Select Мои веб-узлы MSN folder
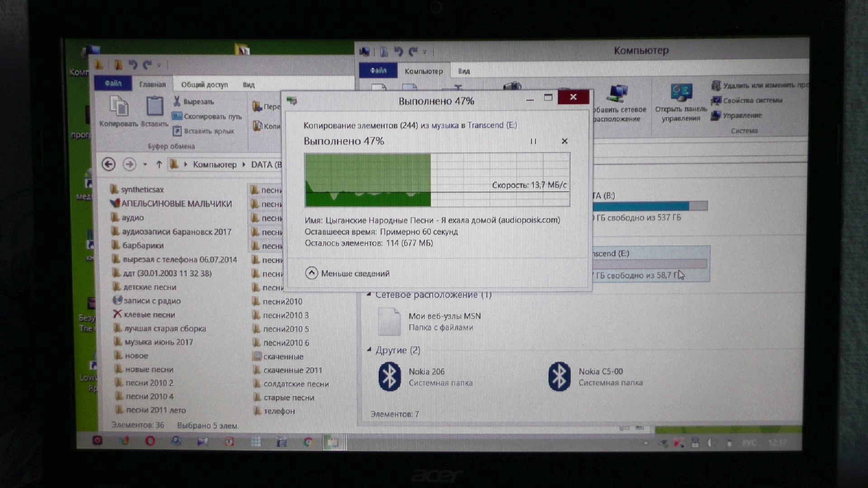The width and height of the screenshot is (868, 488). point(429,321)
